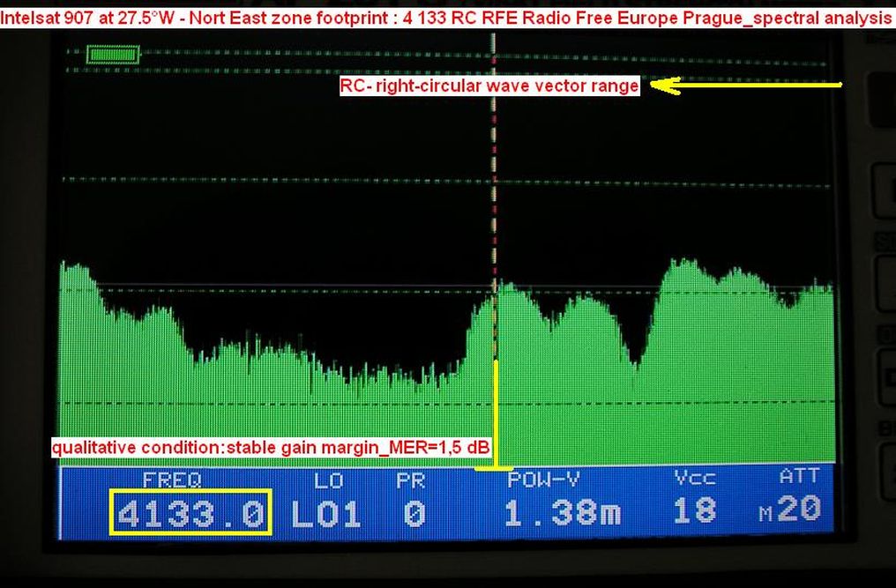Viewport: 896px width, 588px height.
Task: Click the ATT attenuation value M20
Action: pos(791,510)
